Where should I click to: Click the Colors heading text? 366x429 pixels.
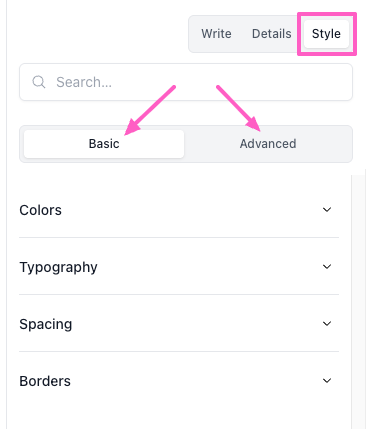[41, 210]
